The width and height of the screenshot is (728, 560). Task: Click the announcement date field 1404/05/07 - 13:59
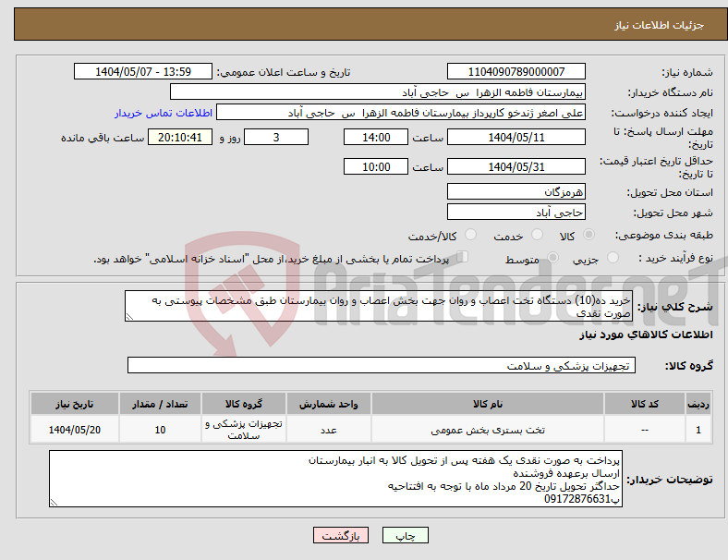[143, 71]
